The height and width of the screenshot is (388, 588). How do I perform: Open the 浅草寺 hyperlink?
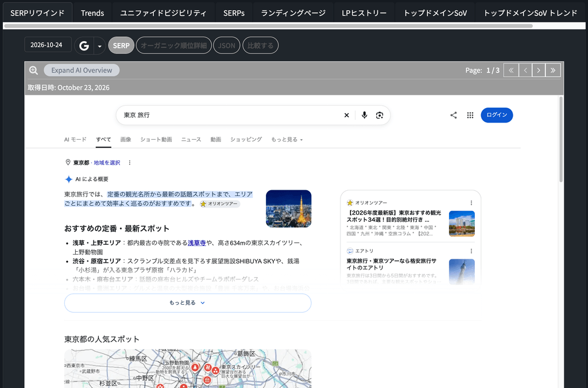point(196,243)
